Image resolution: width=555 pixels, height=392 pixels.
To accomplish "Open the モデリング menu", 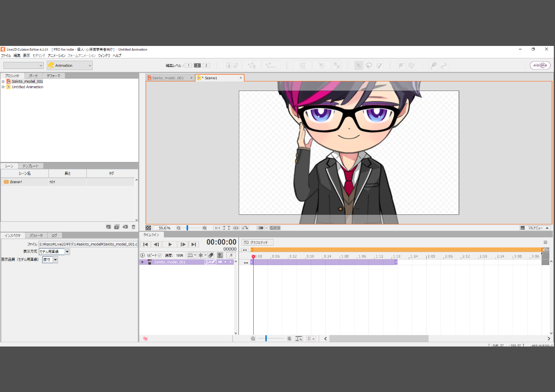I will [x=39, y=56].
